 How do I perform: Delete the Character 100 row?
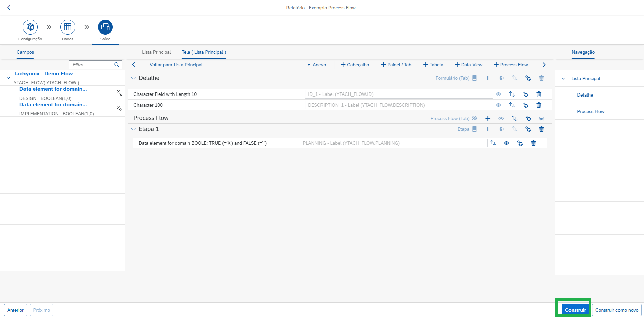point(539,105)
